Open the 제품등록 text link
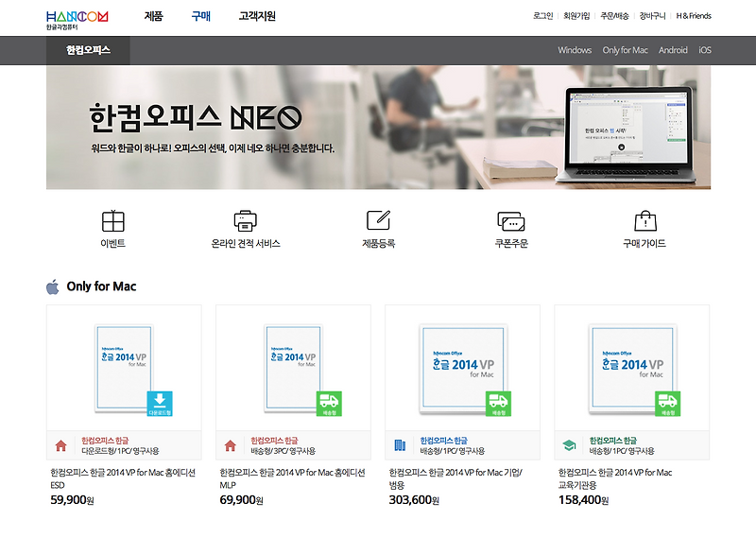Viewport: 756px width, 538px height. click(379, 244)
